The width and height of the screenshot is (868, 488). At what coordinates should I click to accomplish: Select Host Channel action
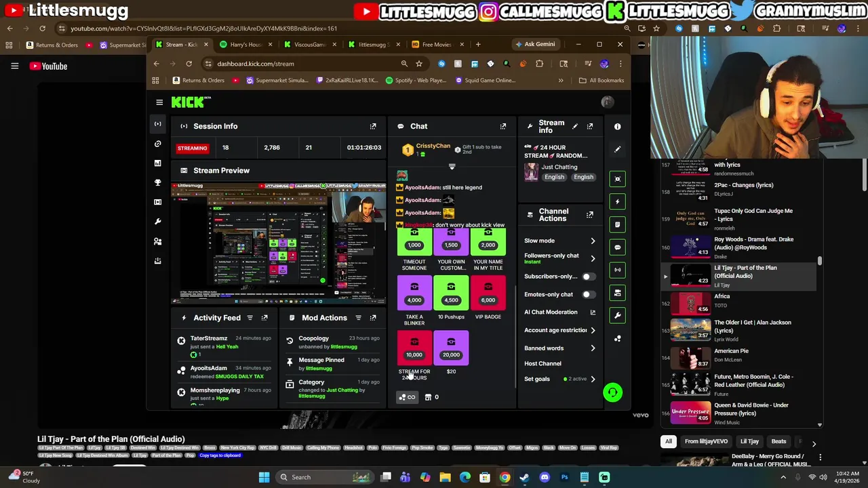[542, 363]
